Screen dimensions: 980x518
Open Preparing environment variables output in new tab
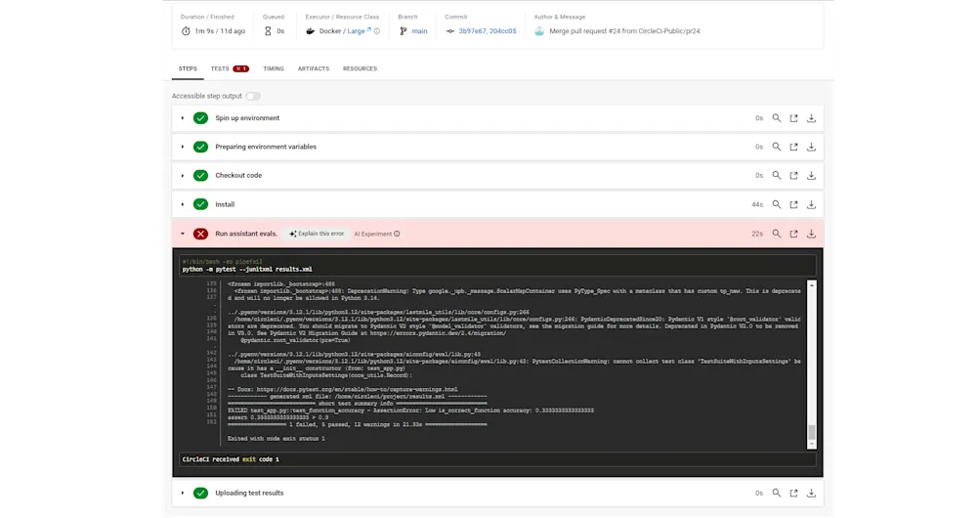[793, 147]
